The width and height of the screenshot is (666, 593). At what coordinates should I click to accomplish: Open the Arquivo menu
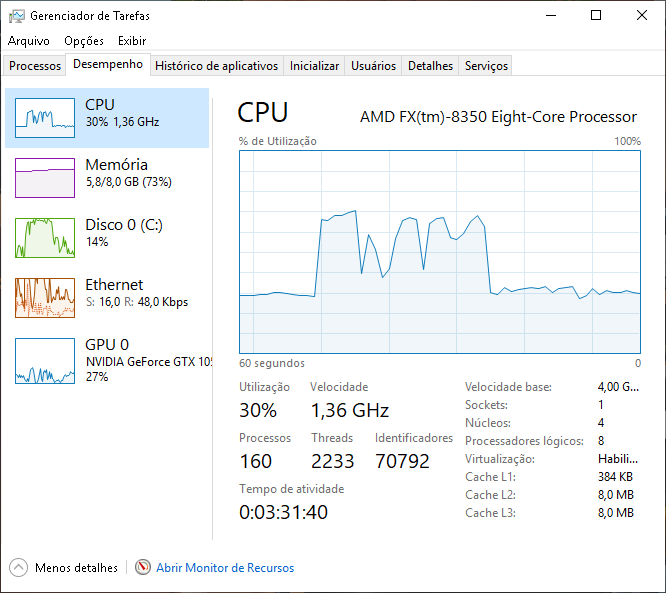pos(28,41)
